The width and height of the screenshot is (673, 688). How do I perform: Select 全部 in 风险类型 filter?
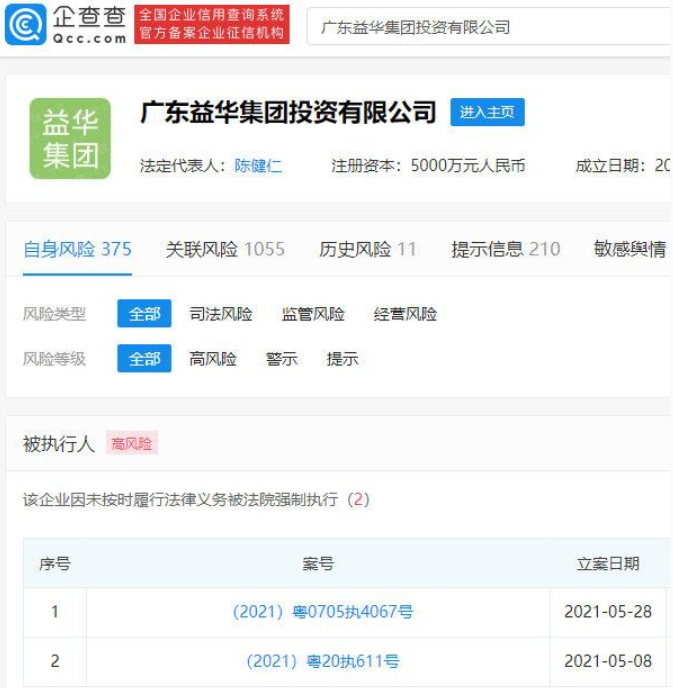coord(144,314)
